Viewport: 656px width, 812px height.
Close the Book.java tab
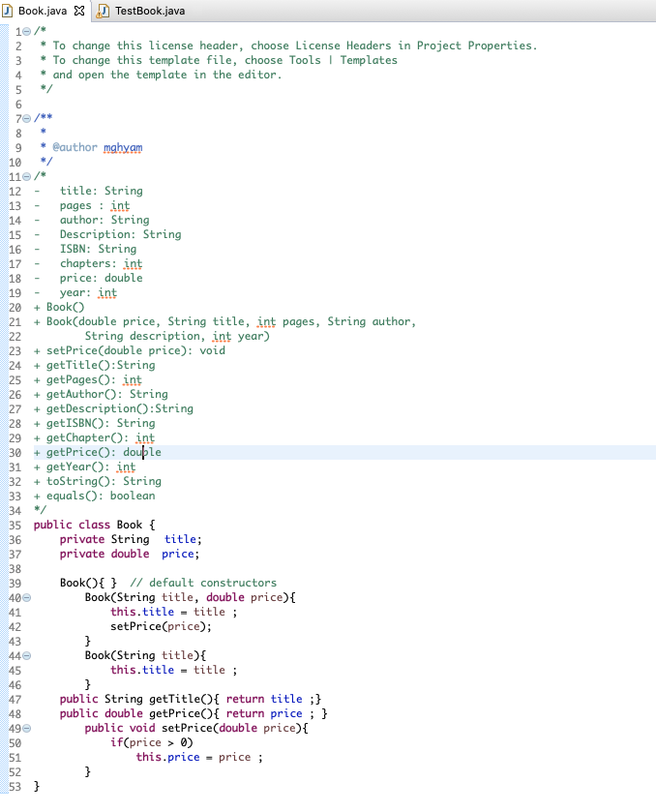click(79, 11)
